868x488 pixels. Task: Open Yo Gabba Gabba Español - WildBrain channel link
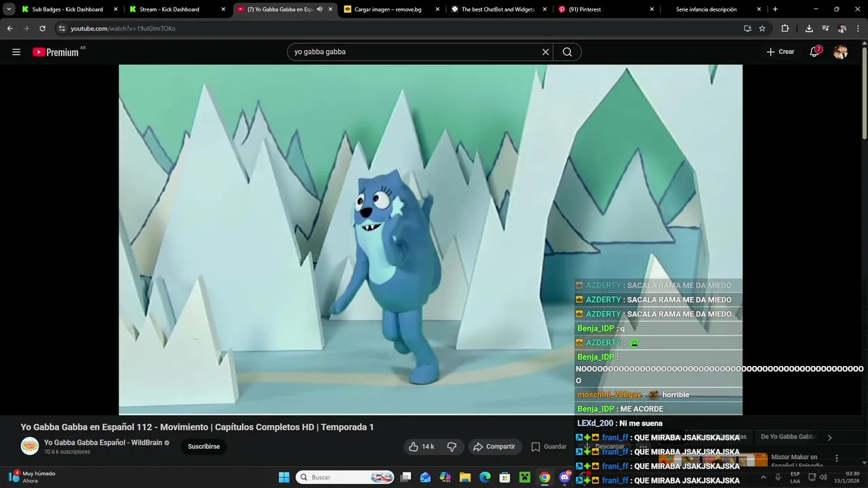pos(102,443)
